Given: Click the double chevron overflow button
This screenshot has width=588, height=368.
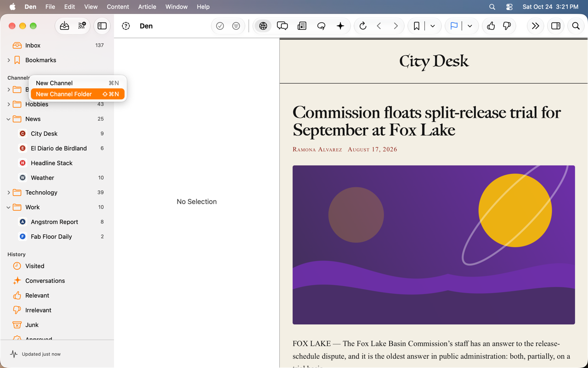Looking at the screenshot, I should point(535,26).
